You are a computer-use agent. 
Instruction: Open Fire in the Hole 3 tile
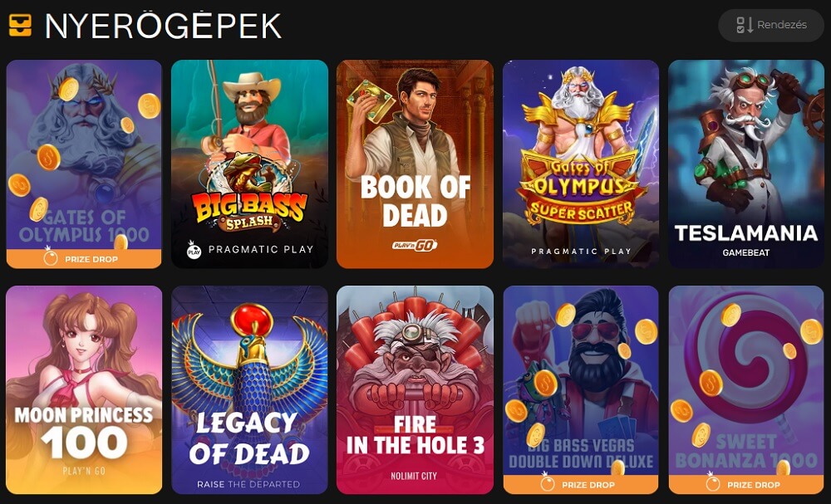415,389
